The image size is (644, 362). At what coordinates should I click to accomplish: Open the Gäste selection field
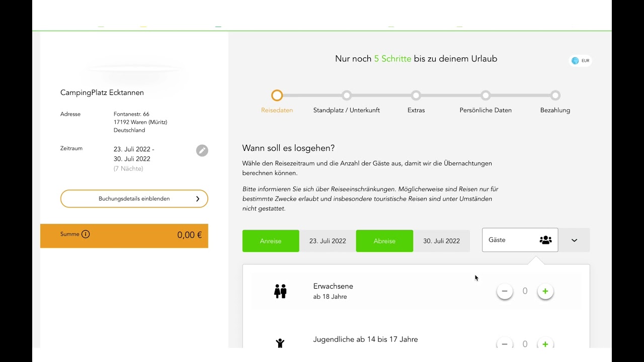(520, 240)
